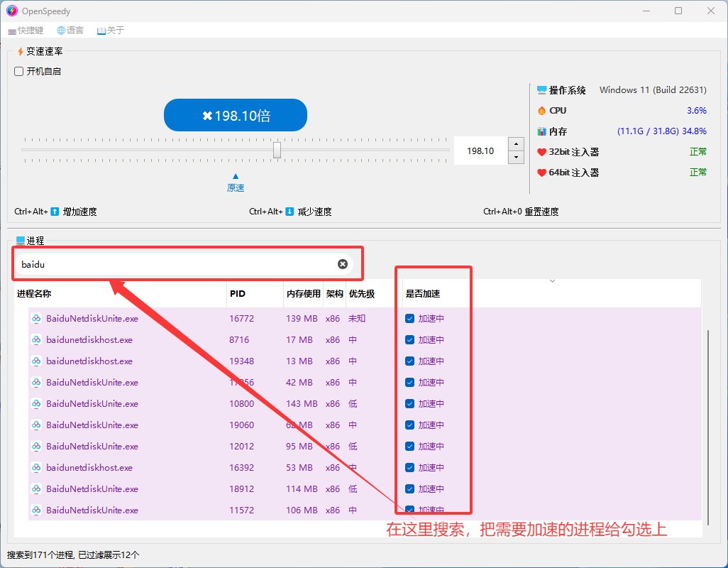
Task: Click the CPU flame icon
Action: [542, 111]
